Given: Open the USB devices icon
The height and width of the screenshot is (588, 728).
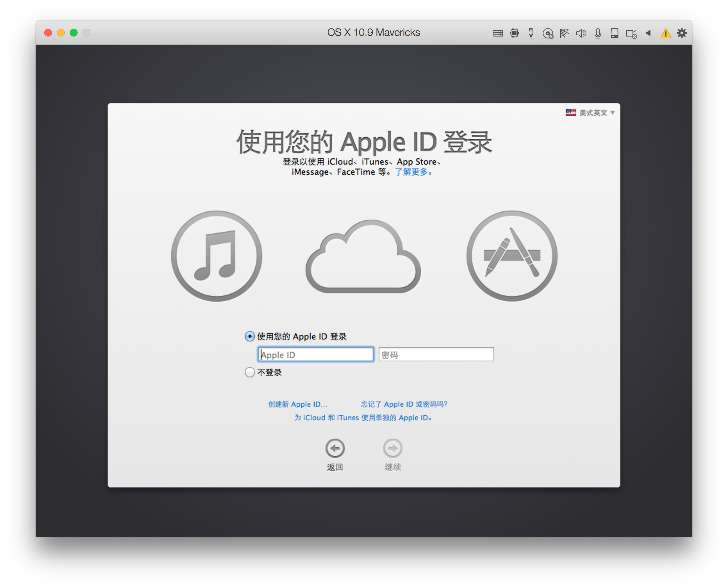Looking at the screenshot, I should pyautogui.click(x=531, y=33).
